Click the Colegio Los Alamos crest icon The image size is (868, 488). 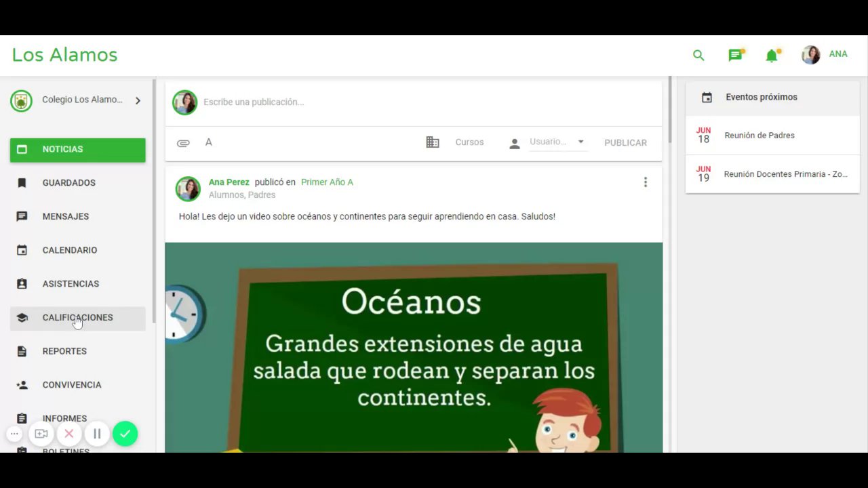coord(22,101)
